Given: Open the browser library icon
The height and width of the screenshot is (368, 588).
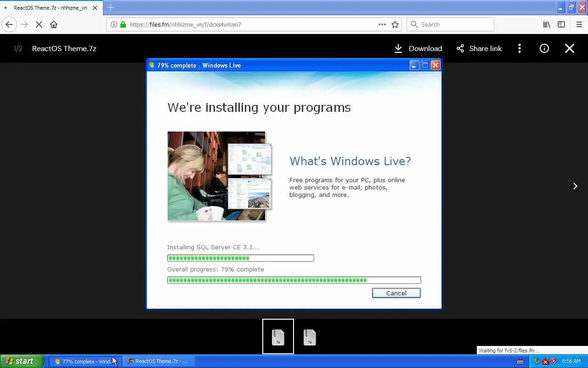Looking at the screenshot, I should point(547,24).
